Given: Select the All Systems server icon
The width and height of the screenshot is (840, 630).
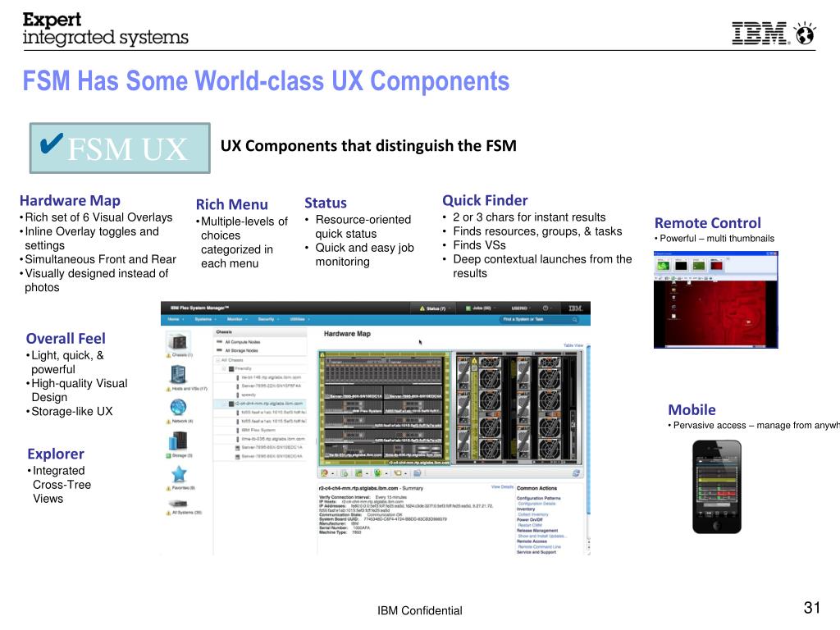Looking at the screenshot, I should pyautogui.click(x=178, y=504).
